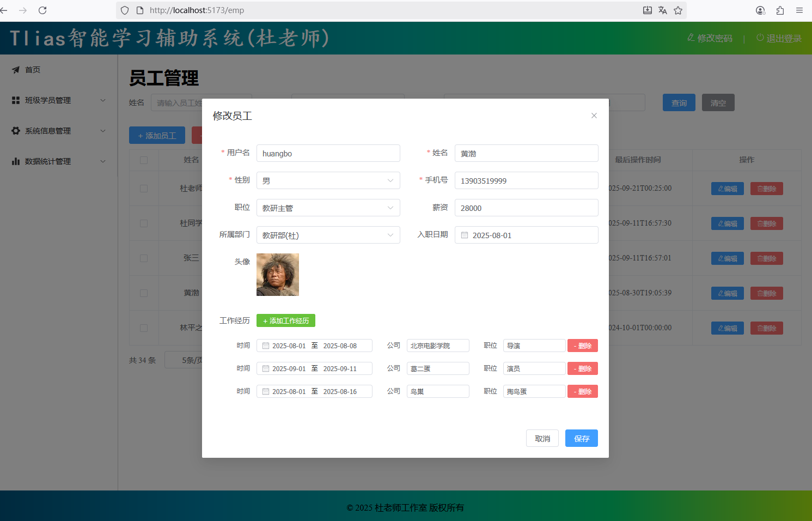The height and width of the screenshot is (521, 812).
Task: Check the checkbox beside 张三 row
Action: pos(144,258)
